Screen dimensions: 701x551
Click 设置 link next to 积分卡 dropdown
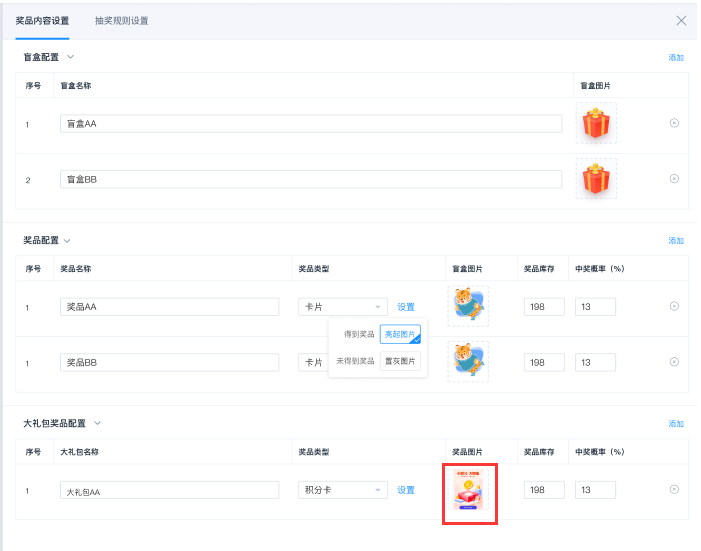(x=405, y=490)
